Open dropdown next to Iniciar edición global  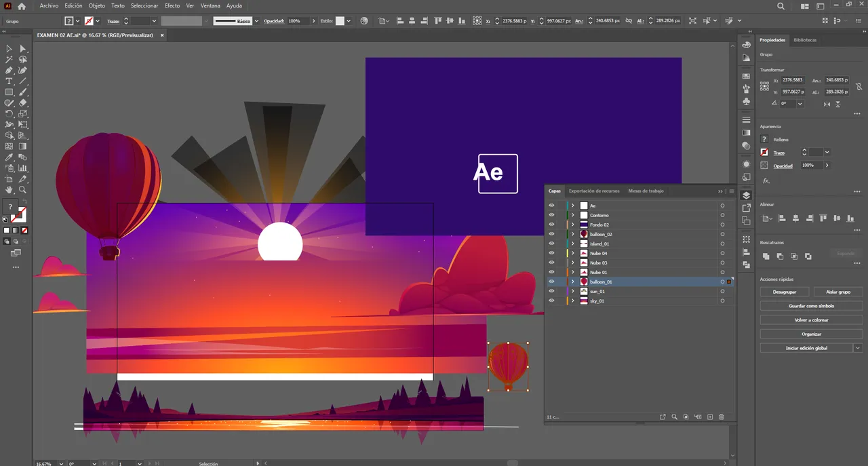[858, 348]
